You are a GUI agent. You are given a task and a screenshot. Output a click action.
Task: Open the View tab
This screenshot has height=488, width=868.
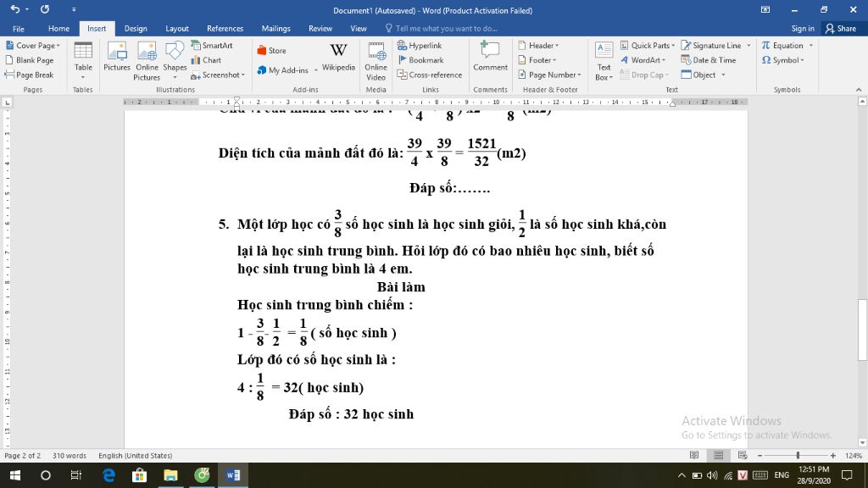click(x=359, y=28)
